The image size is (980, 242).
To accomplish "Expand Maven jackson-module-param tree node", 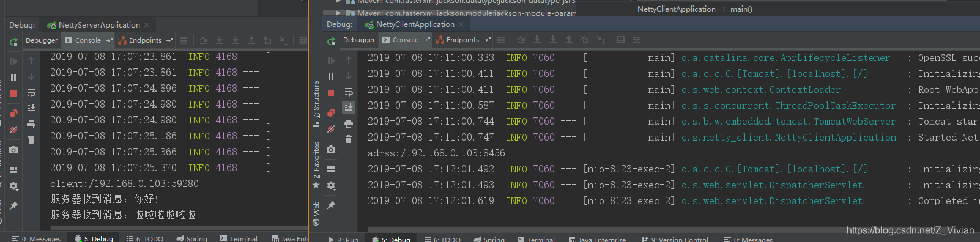I will click(338, 13).
